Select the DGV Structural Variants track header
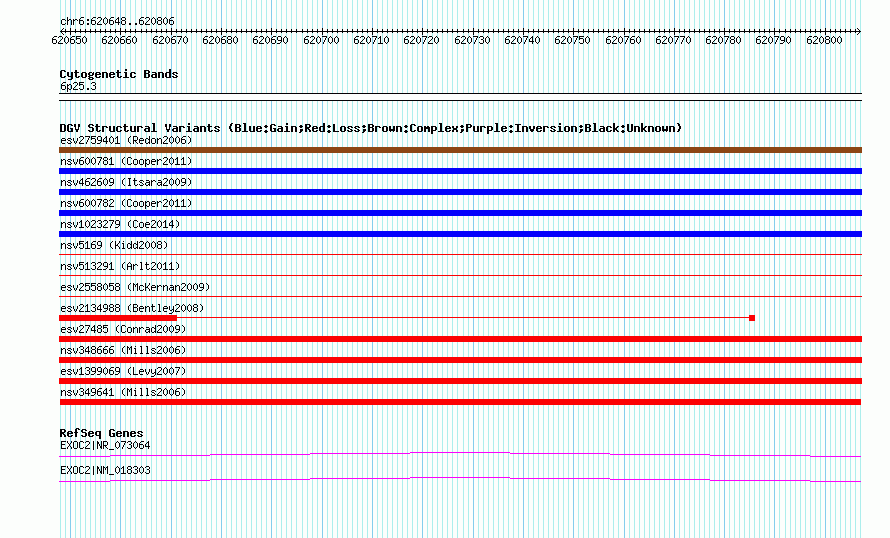 coord(371,128)
